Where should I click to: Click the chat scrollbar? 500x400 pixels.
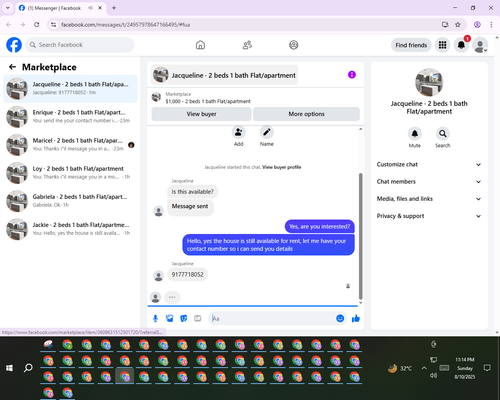360,236
